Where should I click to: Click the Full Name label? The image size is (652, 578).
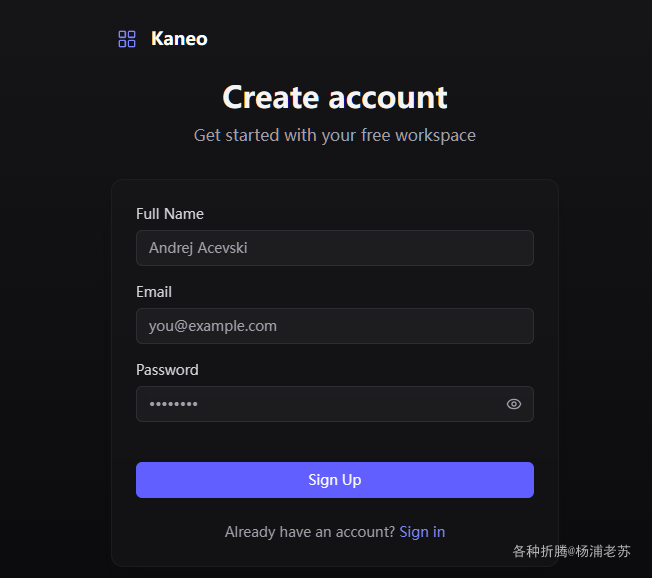(170, 214)
